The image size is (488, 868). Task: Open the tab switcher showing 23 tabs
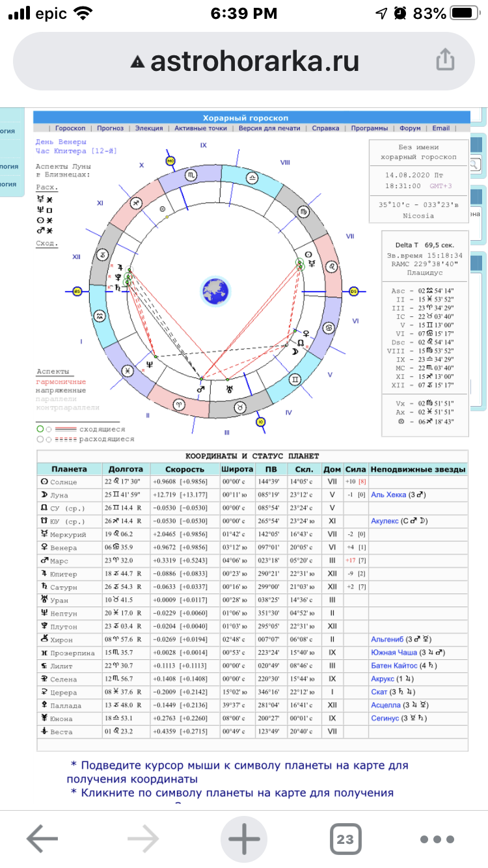(345, 839)
